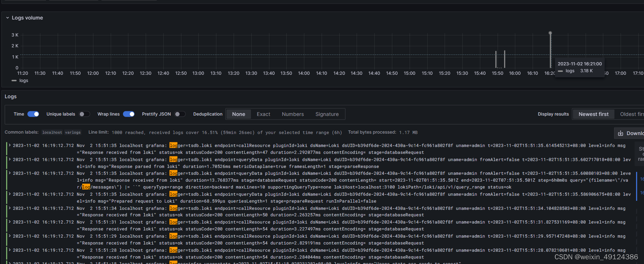Click the Logs panel heading
644x264 pixels.
pyautogui.click(x=10, y=96)
